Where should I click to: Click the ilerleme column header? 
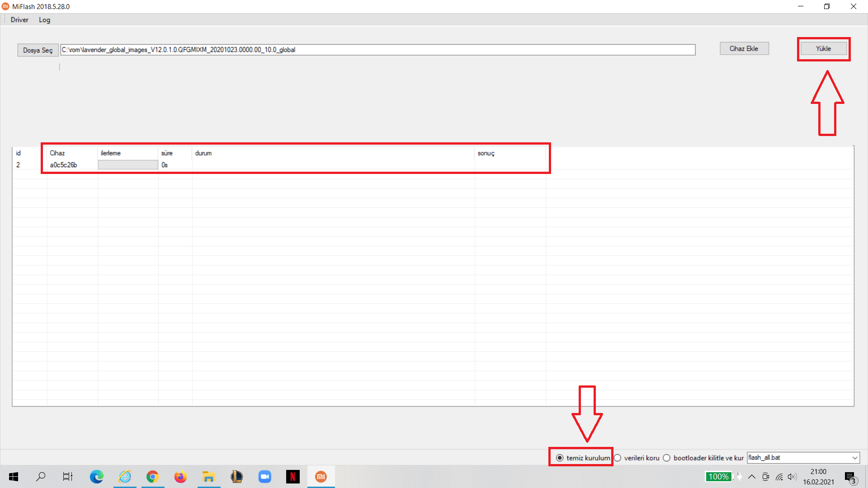coord(128,153)
